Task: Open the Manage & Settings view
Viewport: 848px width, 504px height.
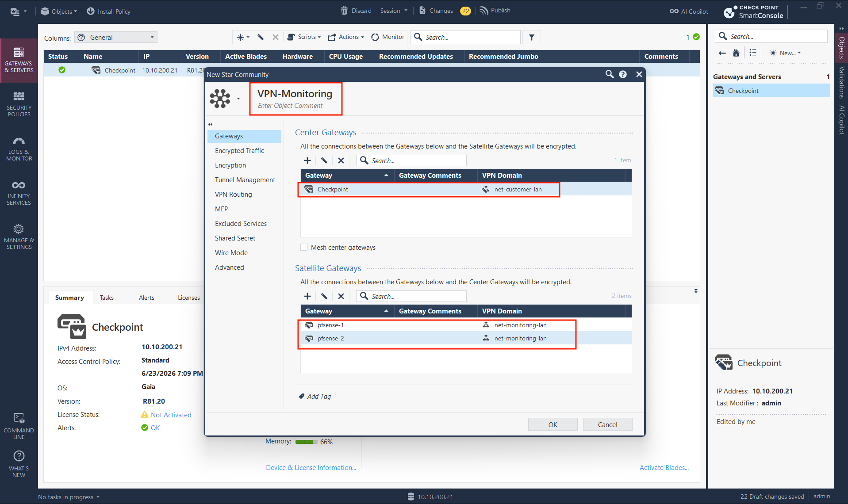Action: click(x=19, y=237)
